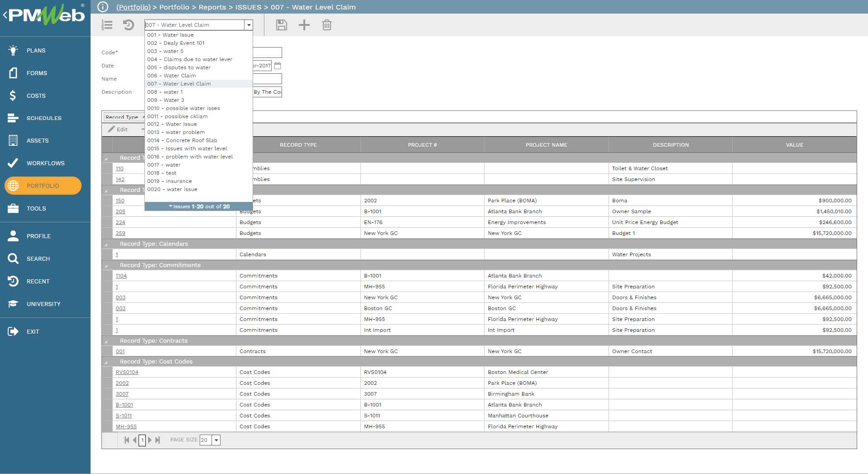
Task: Save the record using the floppy disk icon
Action: [x=281, y=25]
